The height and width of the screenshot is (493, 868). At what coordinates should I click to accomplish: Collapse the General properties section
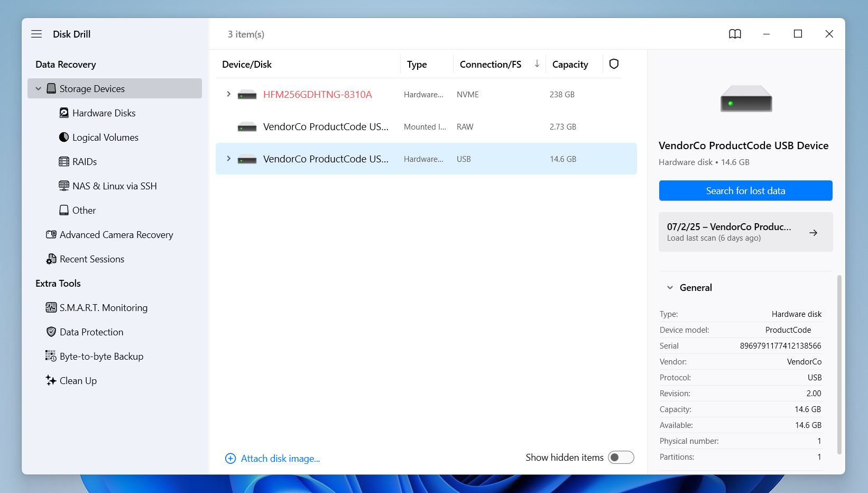pyautogui.click(x=670, y=288)
